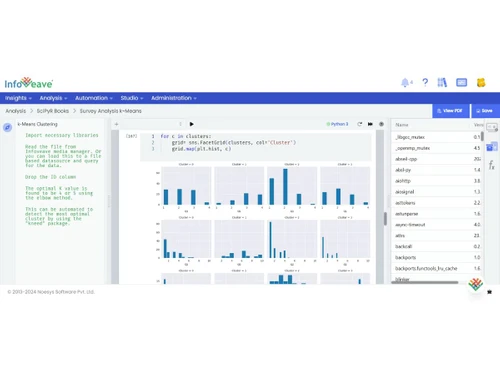Click the Infoveave logo

pyautogui.click(x=29, y=83)
